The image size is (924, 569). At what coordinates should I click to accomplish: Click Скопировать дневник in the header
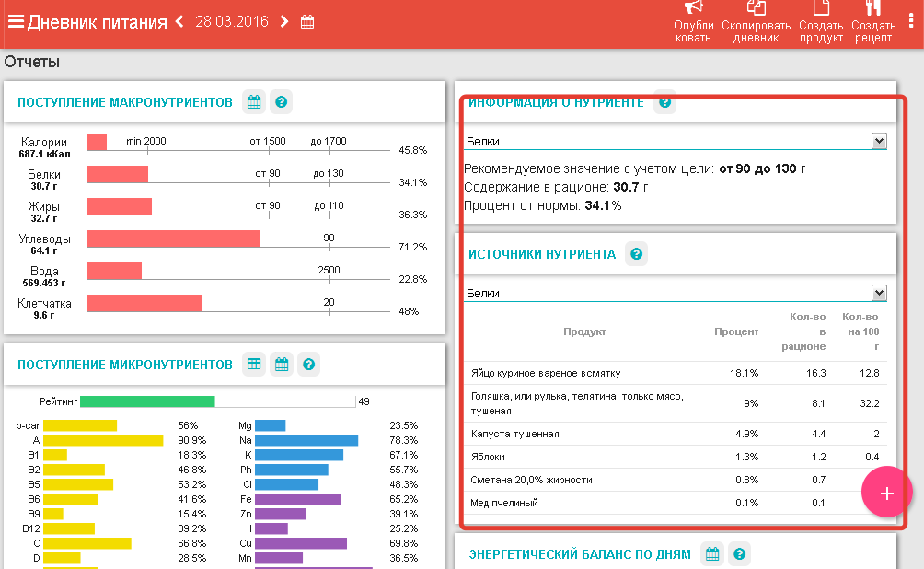pos(756,21)
